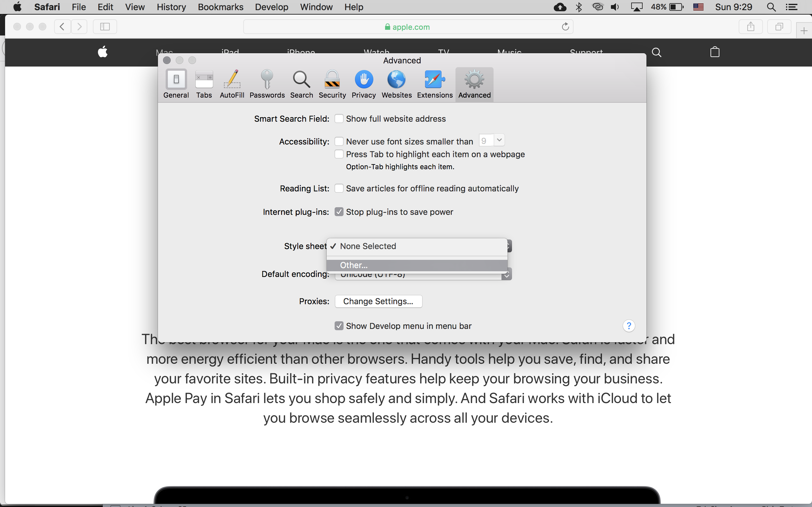Open preferences help question mark

(x=628, y=326)
